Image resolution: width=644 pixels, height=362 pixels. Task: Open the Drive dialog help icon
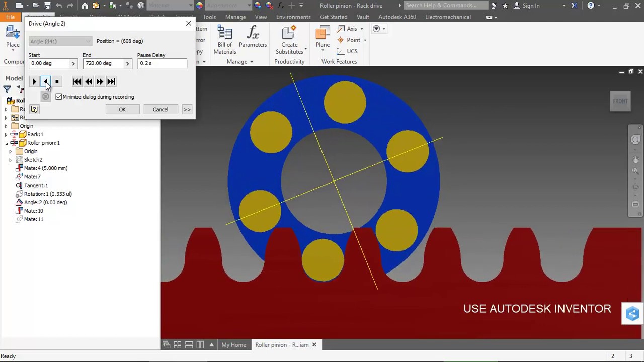[34, 109]
